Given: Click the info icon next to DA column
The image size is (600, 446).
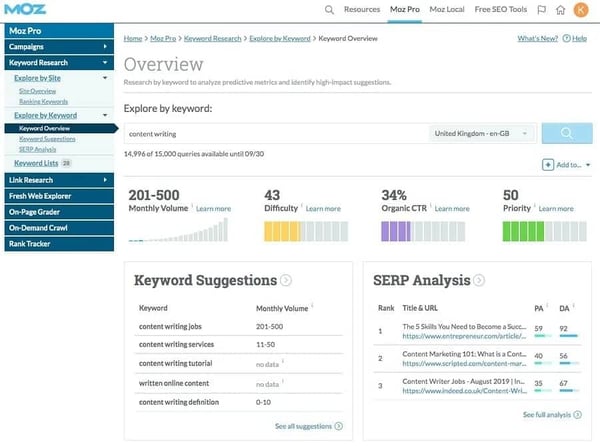Looking at the screenshot, I should (573, 305).
